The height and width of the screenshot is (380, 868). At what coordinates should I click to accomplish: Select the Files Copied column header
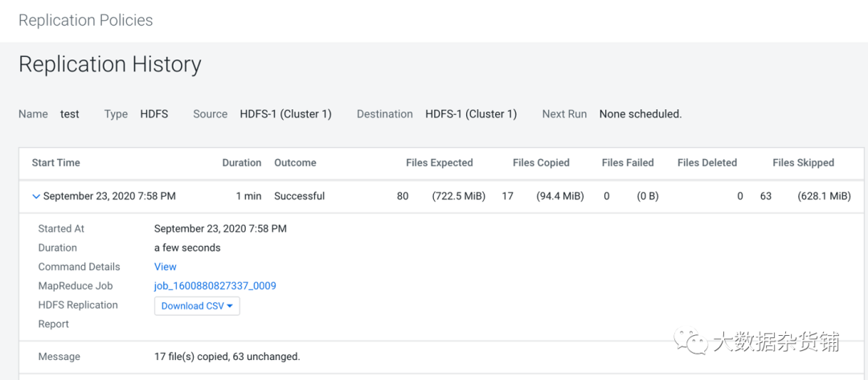point(541,162)
